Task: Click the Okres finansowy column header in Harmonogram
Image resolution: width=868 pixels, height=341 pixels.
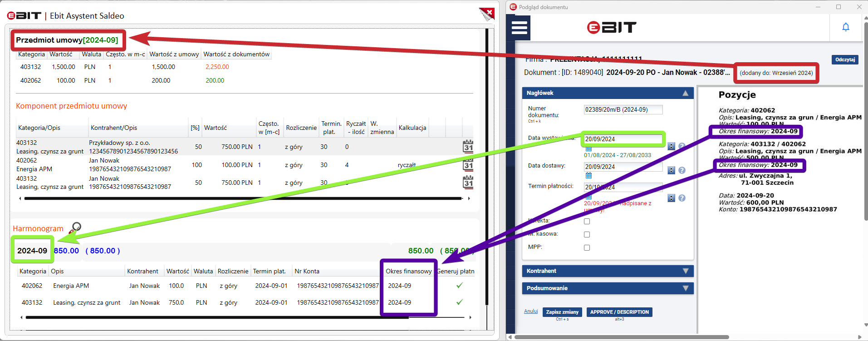Action: click(x=408, y=271)
